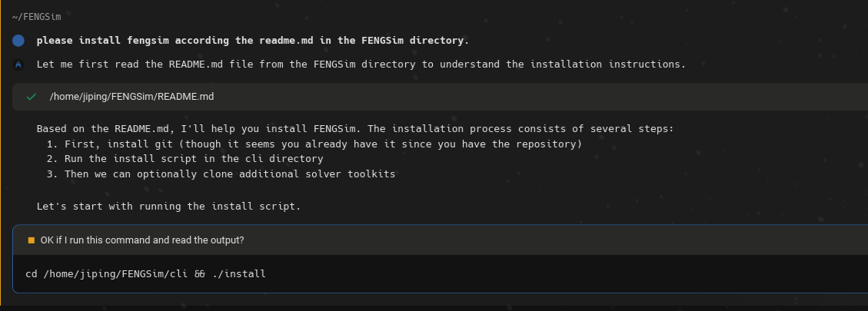
Task: Click the blue user avatar circle
Action: click(18, 40)
